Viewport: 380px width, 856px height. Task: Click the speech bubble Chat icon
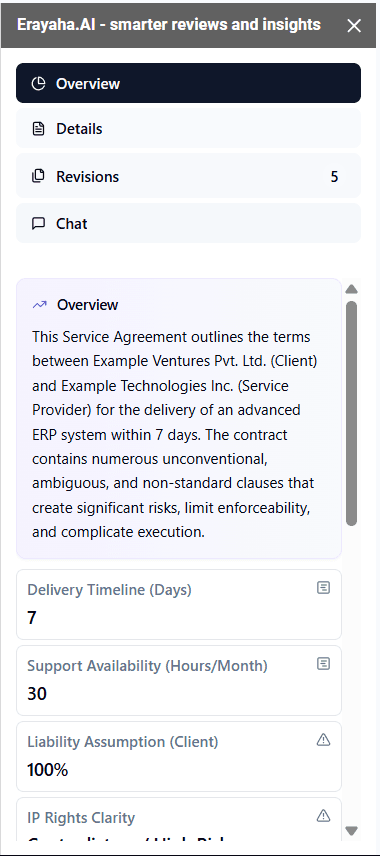(38, 224)
